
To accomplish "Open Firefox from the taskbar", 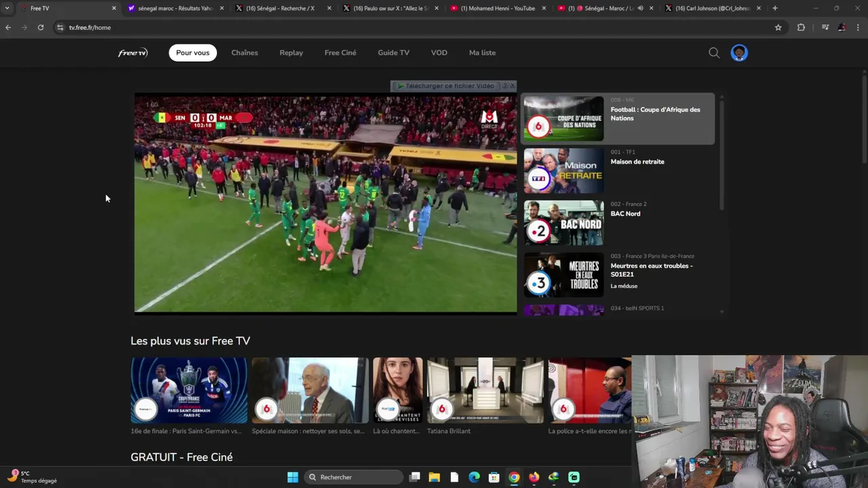I will [x=534, y=477].
